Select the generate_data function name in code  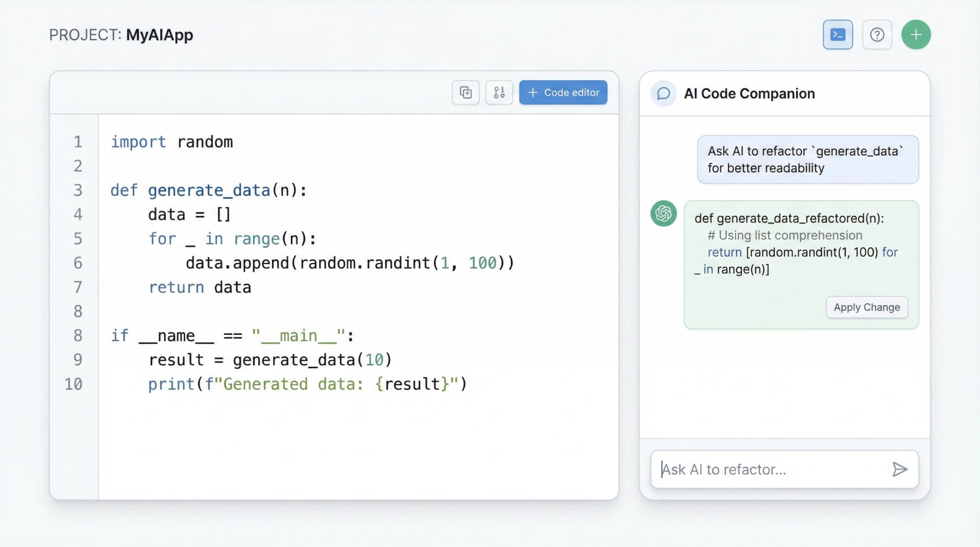[209, 190]
